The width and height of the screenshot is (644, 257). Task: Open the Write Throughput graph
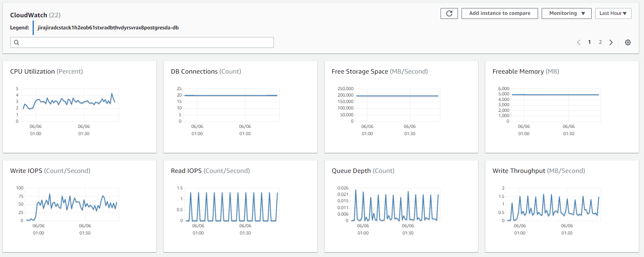coord(555,204)
